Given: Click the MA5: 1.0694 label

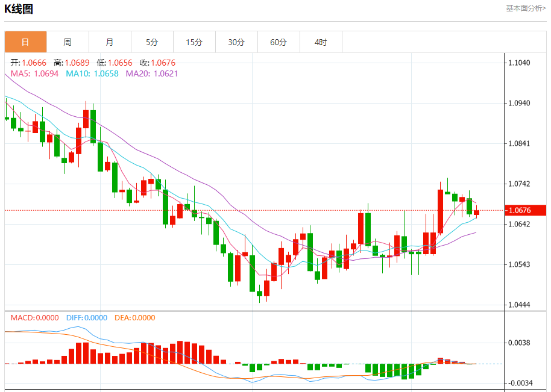Looking at the screenshot, I should tap(34, 73).
